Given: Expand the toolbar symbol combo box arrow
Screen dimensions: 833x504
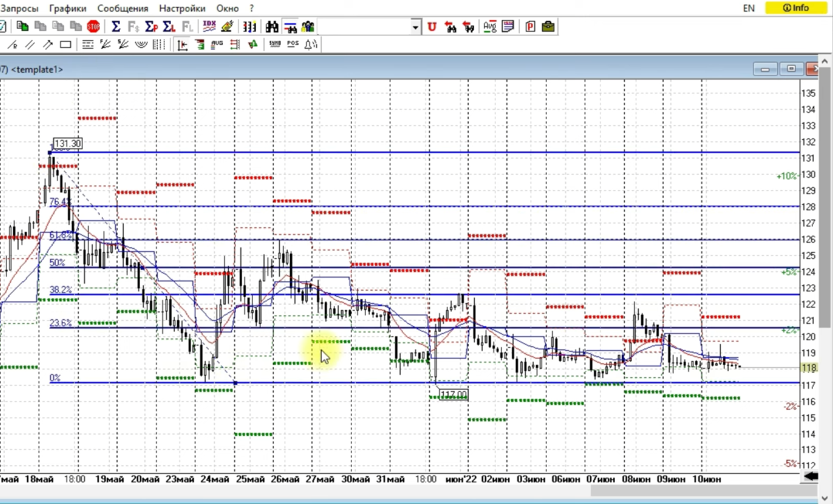Looking at the screenshot, I should tap(415, 27).
